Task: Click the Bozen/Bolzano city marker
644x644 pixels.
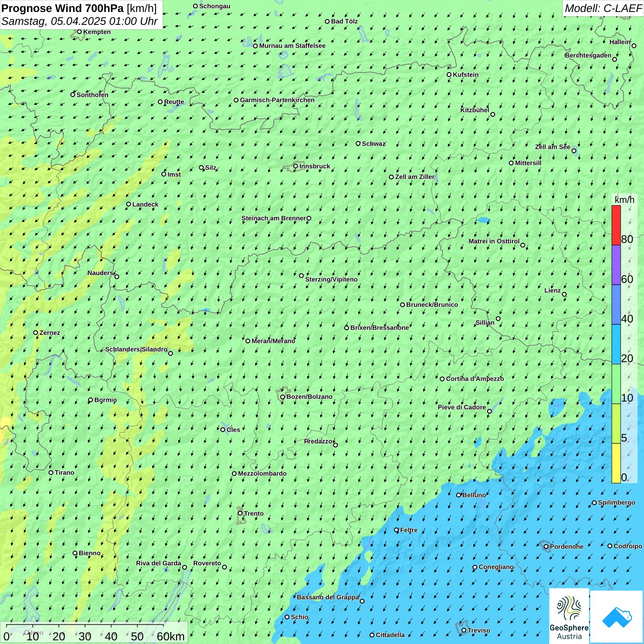Action: pyautogui.click(x=283, y=397)
